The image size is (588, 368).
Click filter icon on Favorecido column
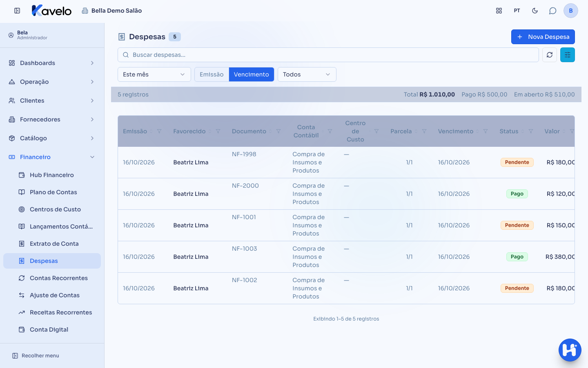pos(218,131)
